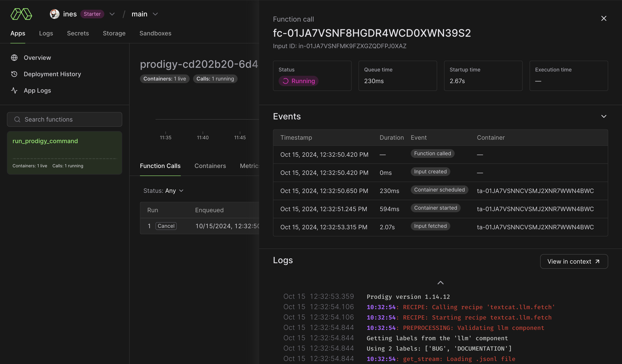Viewport: 622px width, 364px height.
Task: Open the Apps section icon
Action: pyautogui.click(x=18, y=33)
